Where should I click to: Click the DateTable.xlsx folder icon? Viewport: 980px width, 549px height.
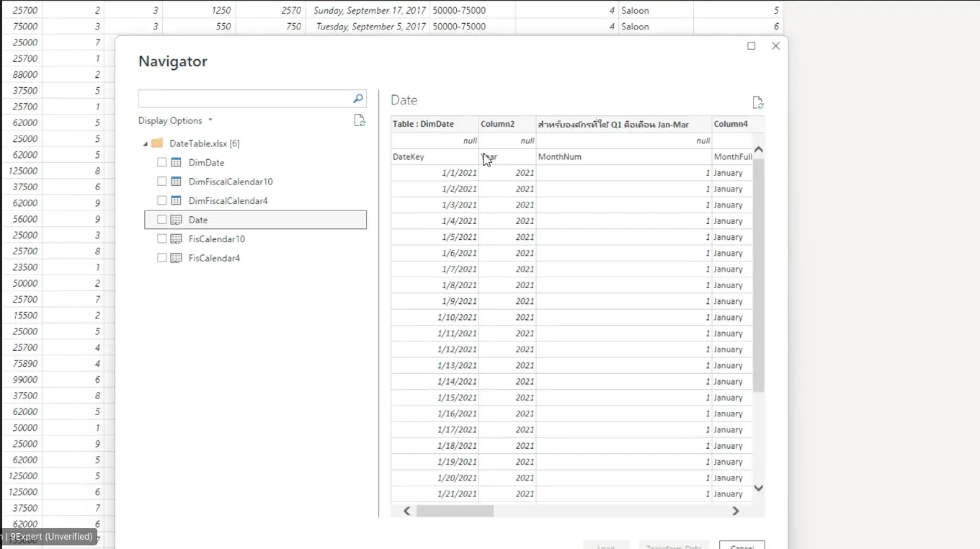click(x=157, y=143)
